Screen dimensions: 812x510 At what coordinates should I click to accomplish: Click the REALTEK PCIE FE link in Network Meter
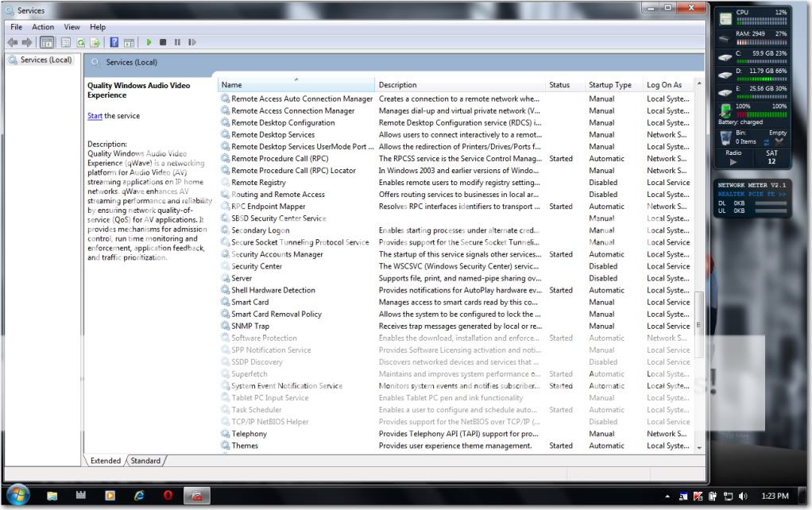tap(752, 194)
